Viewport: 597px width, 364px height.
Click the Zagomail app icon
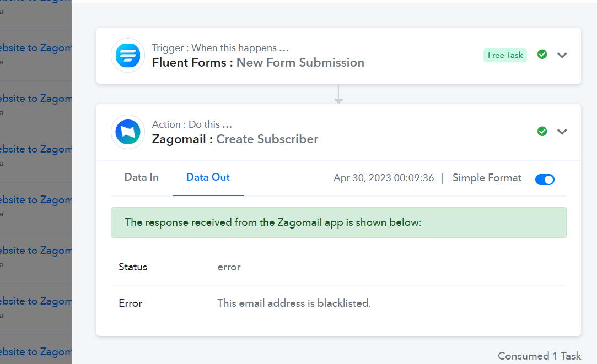128,132
